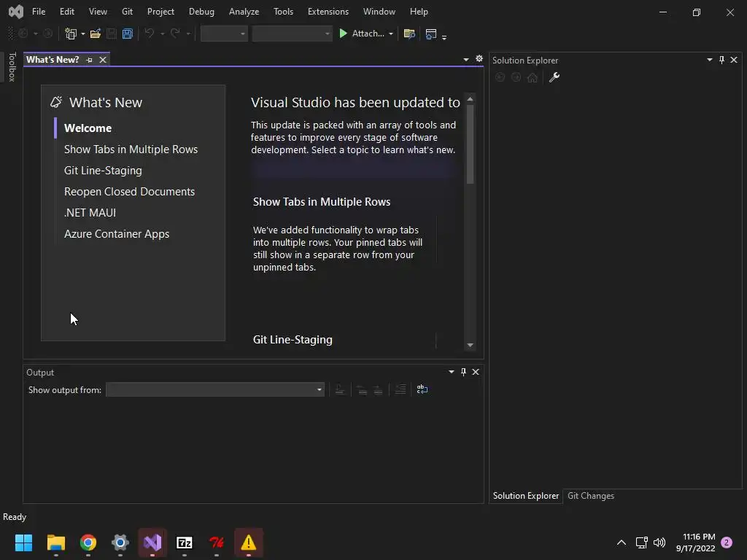Click the Clear All output icon
Image resolution: width=747 pixels, height=560 pixels.
click(x=400, y=389)
